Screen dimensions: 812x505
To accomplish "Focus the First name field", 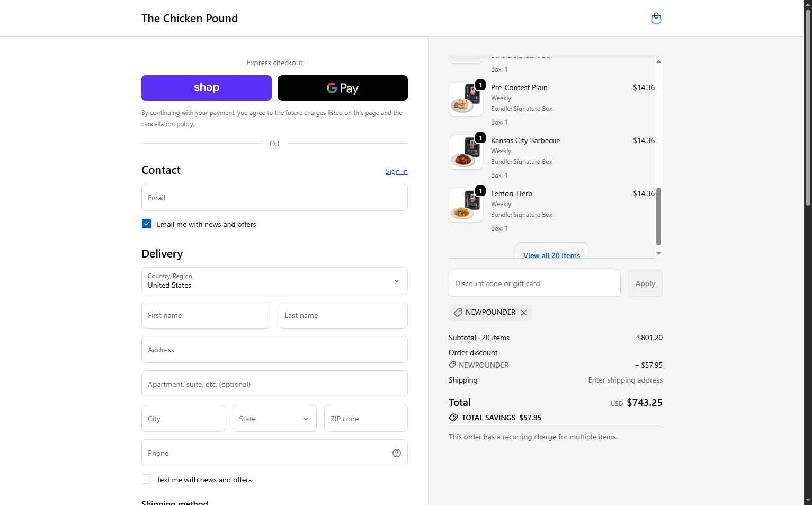I will click(206, 315).
